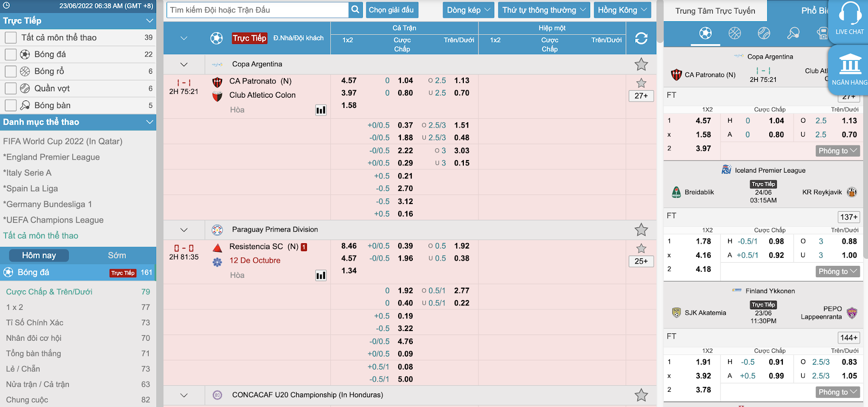Check the Bóng đá checkbox

click(x=10, y=54)
